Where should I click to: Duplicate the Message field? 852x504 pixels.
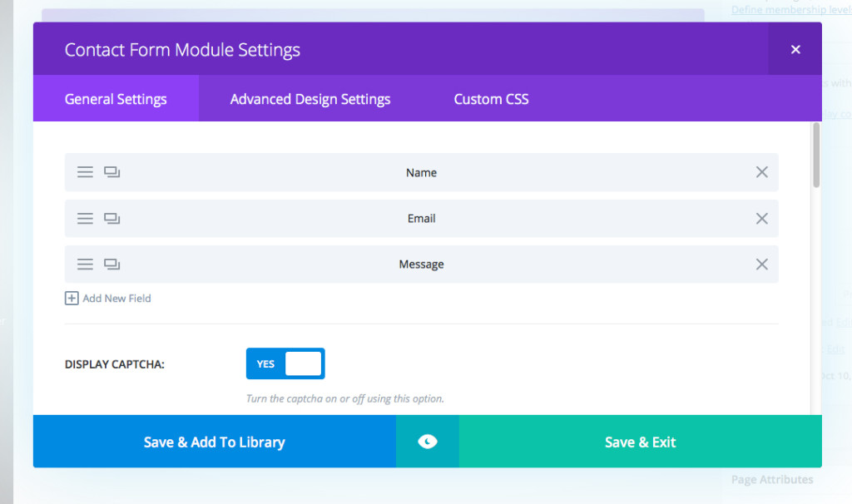pos(111,264)
